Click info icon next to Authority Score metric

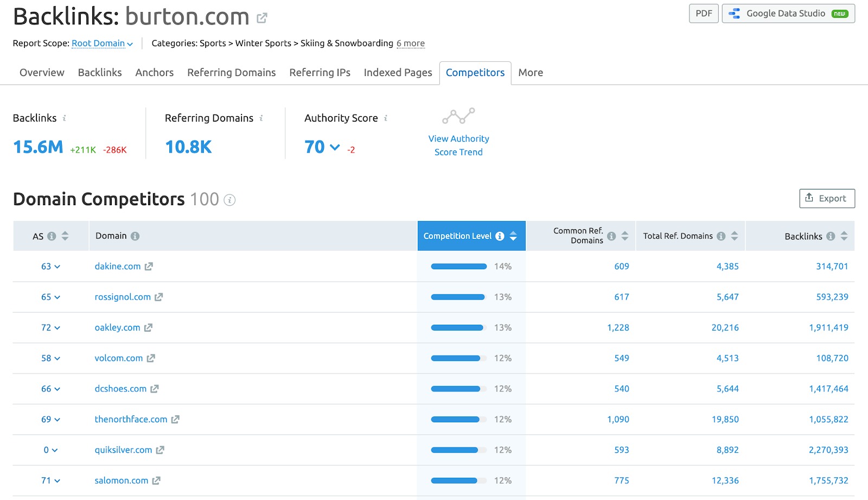click(x=386, y=118)
